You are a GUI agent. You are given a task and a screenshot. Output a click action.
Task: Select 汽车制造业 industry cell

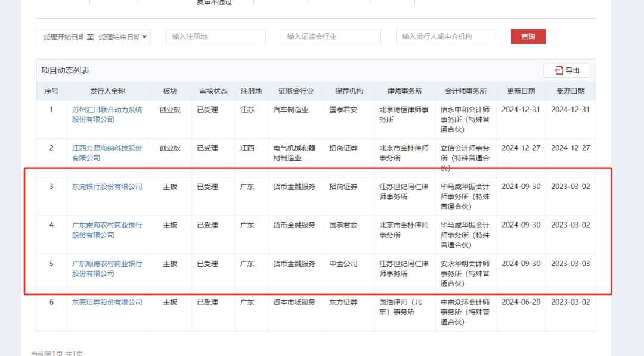click(291, 110)
